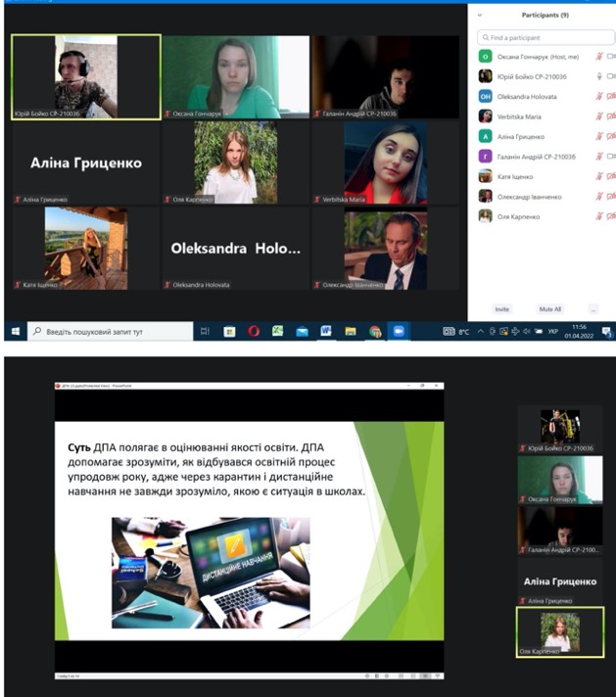Image resolution: width=616 pixels, height=697 pixels.
Task: Click video-off icon beside Verbitska Maria in list
Action: 611,116
